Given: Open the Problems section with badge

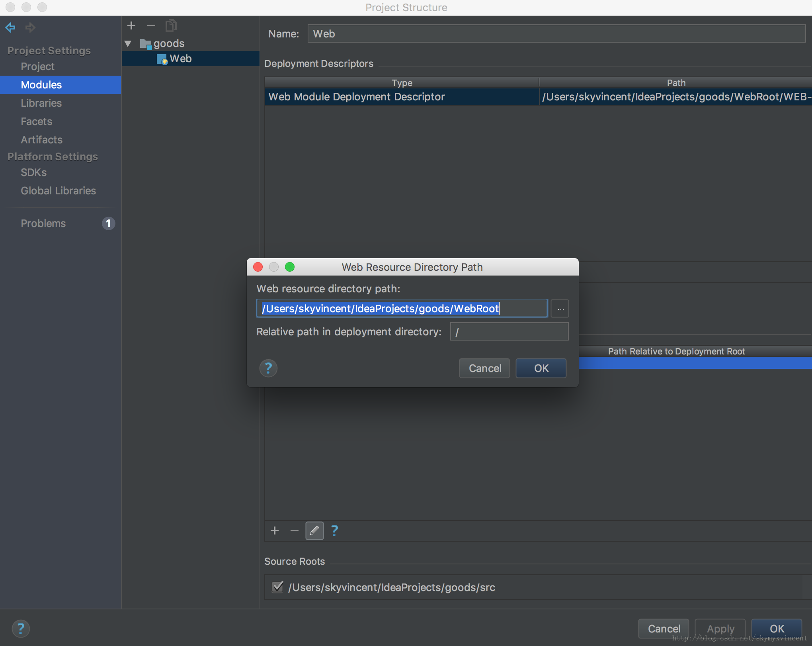Looking at the screenshot, I should coord(43,223).
